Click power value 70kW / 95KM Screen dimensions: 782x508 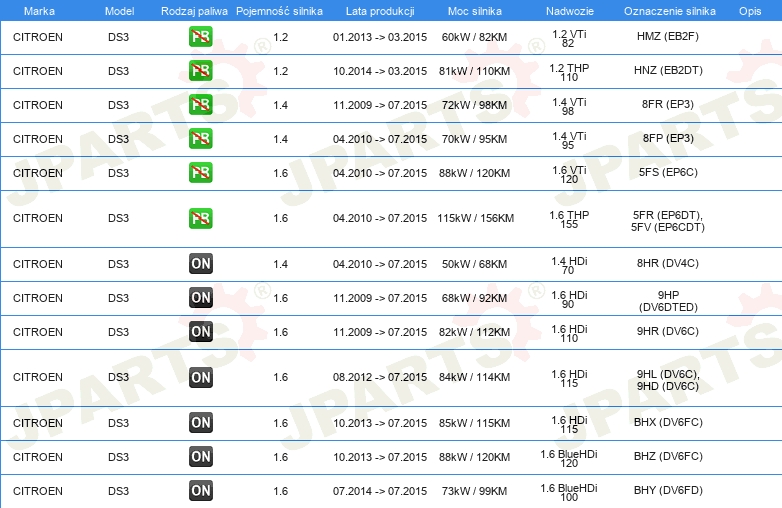(474, 139)
